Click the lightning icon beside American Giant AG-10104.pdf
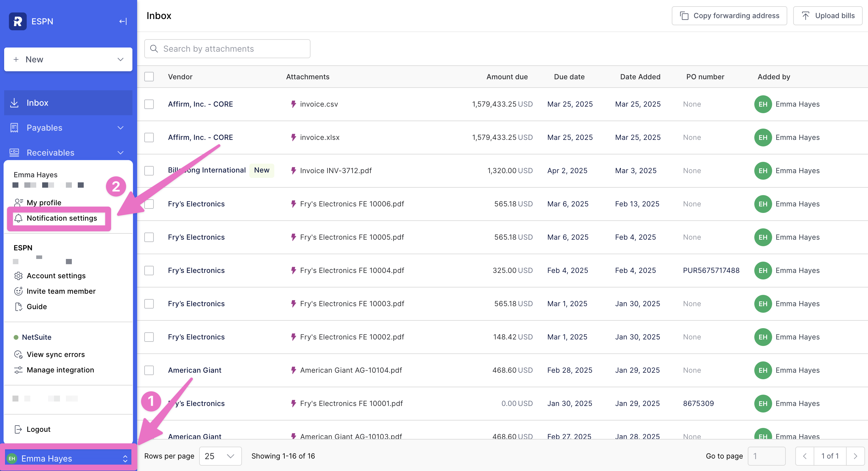The height and width of the screenshot is (471, 868). click(x=294, y=370)
